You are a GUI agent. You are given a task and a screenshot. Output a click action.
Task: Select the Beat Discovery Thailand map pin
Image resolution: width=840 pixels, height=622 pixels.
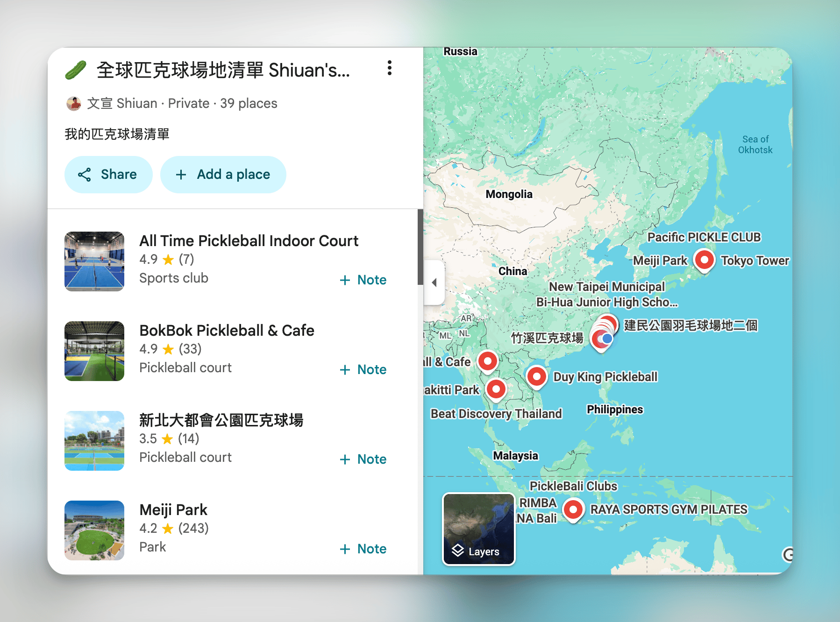[496, 389]
